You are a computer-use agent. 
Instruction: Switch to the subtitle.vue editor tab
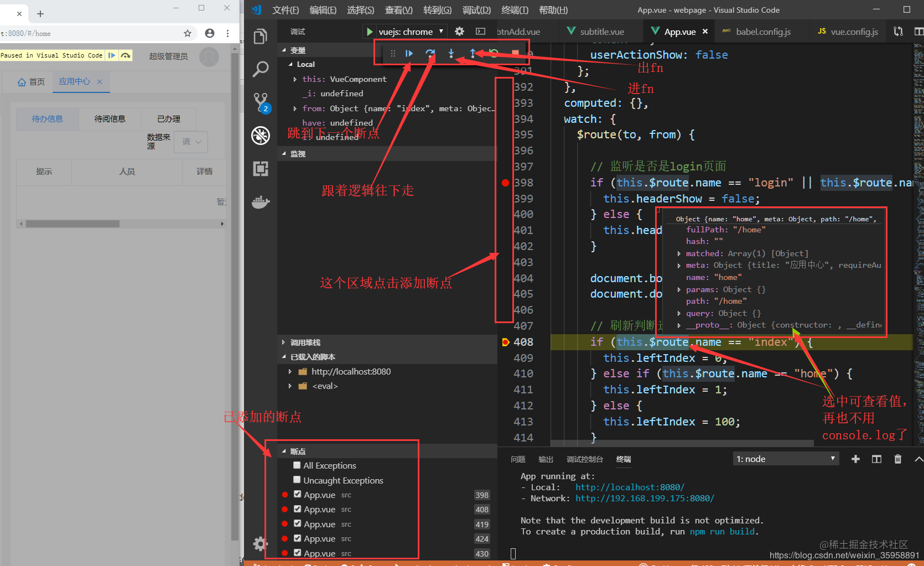(601, 32)
